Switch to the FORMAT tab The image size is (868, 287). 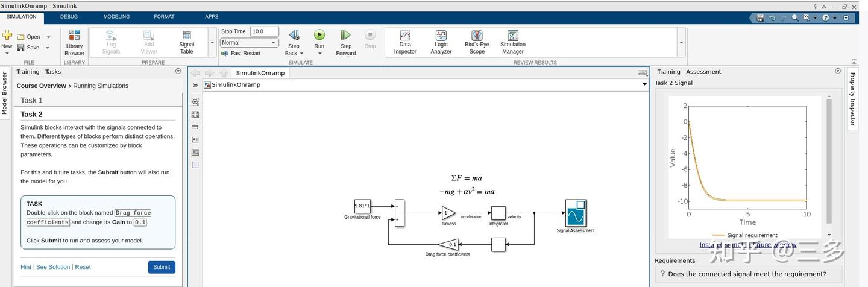pyautogui.click(x=164, y=17)
